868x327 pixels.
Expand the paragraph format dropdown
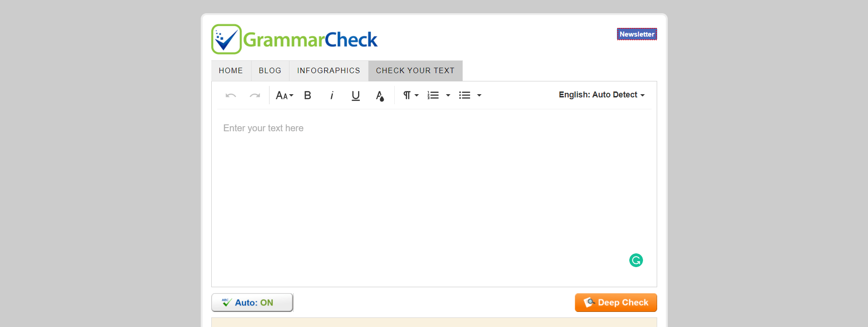click(x=410, y=95)
